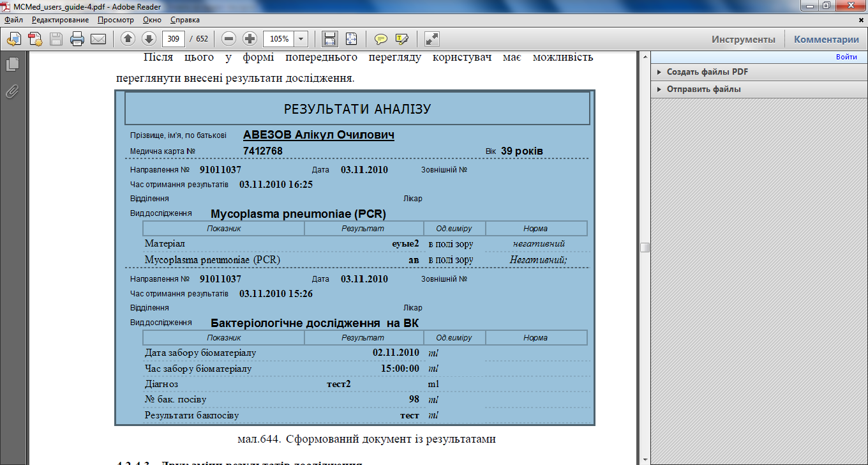Expand Отправить файлы section
Image resolution: width=868 pixels, height=465 pixels.
click(703, 89)
